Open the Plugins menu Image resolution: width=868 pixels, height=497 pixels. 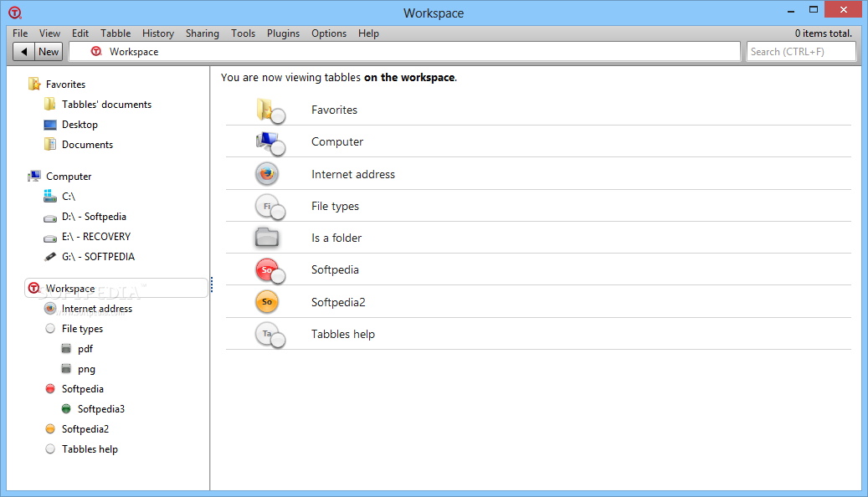(283, 33)
